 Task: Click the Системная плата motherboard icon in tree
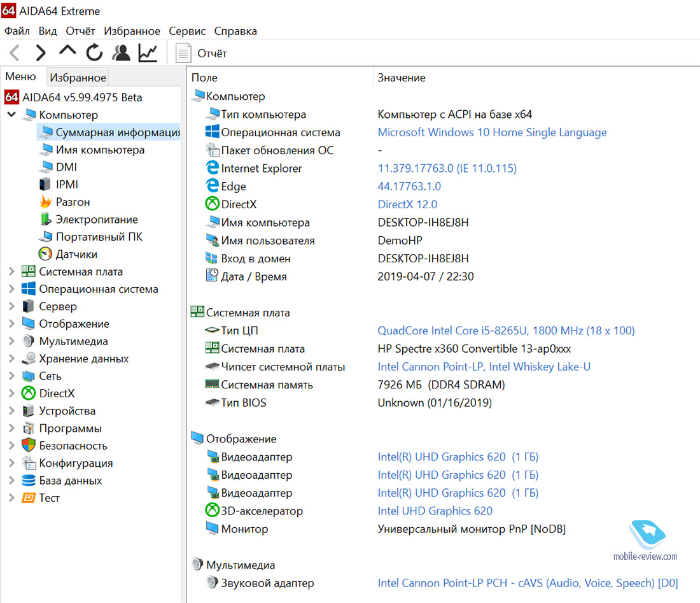(x=29, y=271)
